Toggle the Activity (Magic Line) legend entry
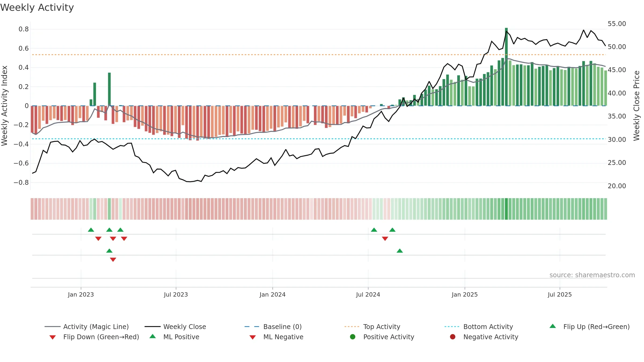This screenshot has height=362, width=644. [x=87, y=327]
